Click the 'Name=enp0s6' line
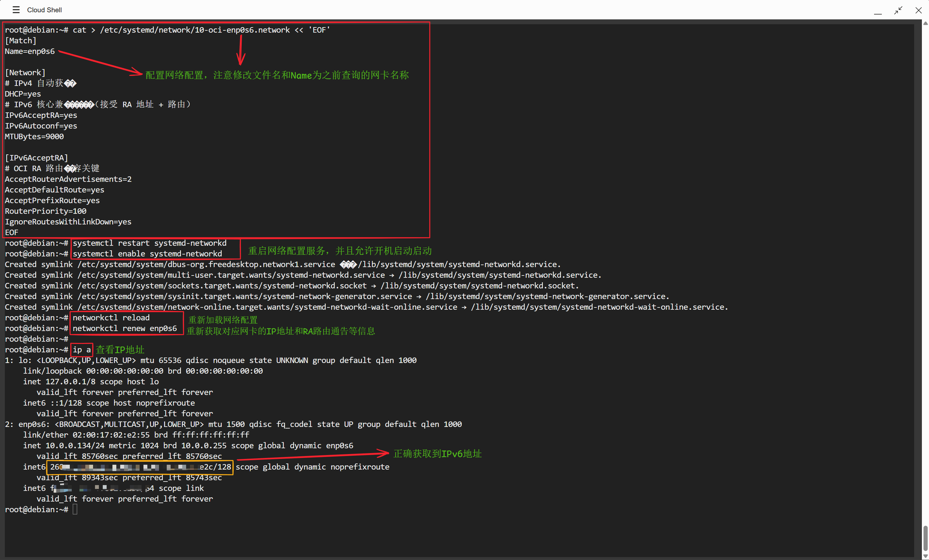Viewport: 929px width, 560px height. pos(29,51)
